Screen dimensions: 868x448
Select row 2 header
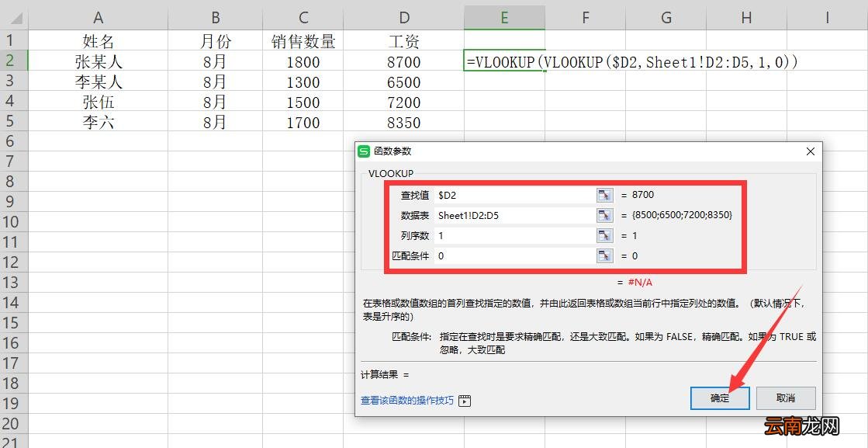14,61
